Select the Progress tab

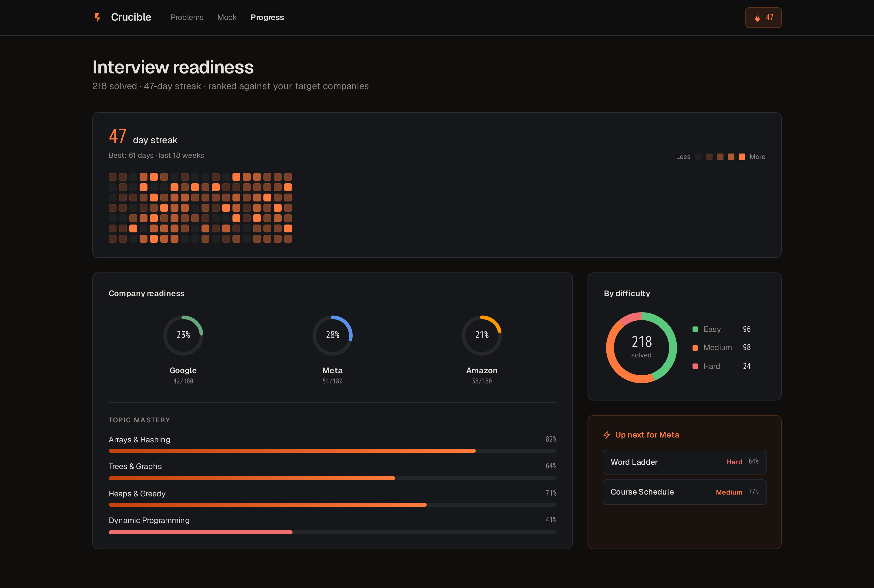click(x=267, y=17)
